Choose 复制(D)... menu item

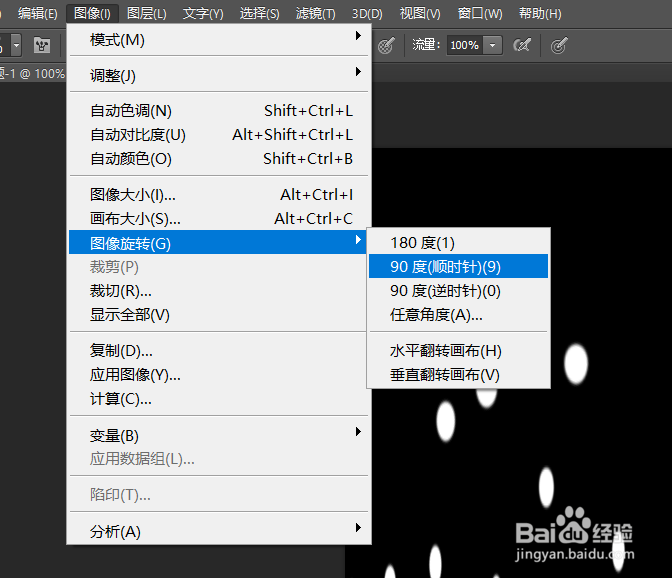[x=219, y=351]
